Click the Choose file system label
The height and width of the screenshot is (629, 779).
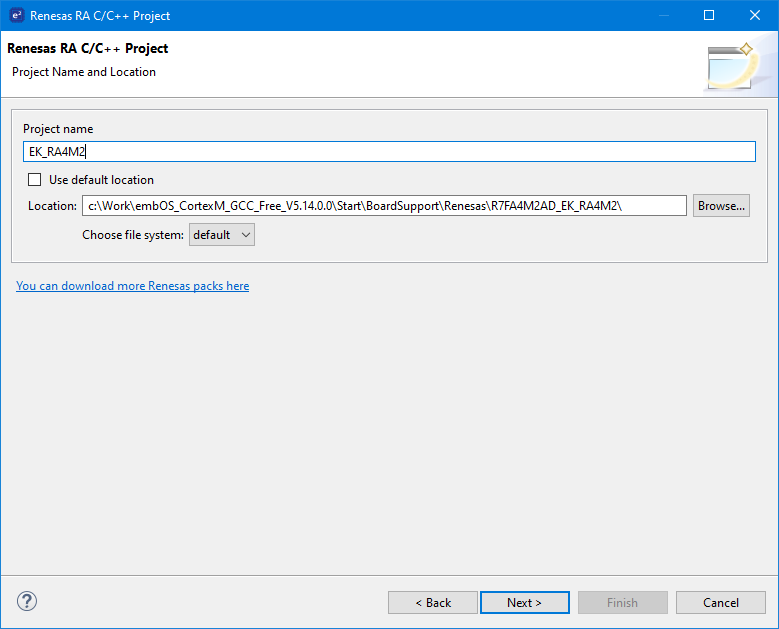pyautogui.click(x=133, y=235)
